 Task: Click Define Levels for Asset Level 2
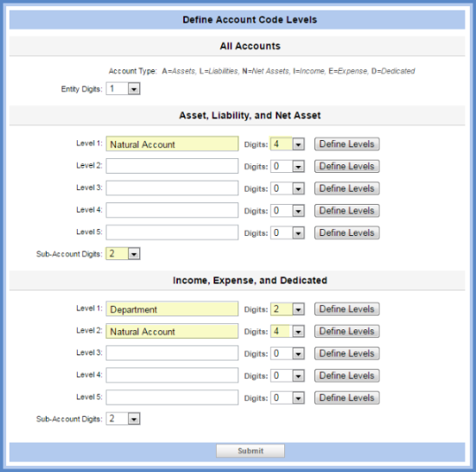pyautogui.click(x=347, y=166)
